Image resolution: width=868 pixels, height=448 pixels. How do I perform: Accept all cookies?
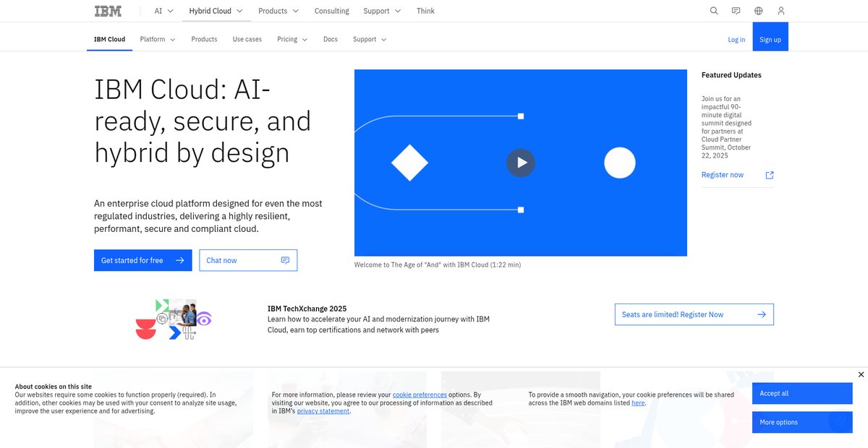(x=802, y=393)
